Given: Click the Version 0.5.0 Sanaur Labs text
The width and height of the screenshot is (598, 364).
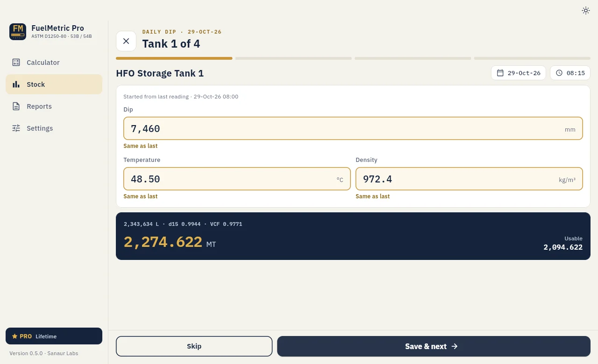Looking at the screenshot, I should [x=44, y=353].
